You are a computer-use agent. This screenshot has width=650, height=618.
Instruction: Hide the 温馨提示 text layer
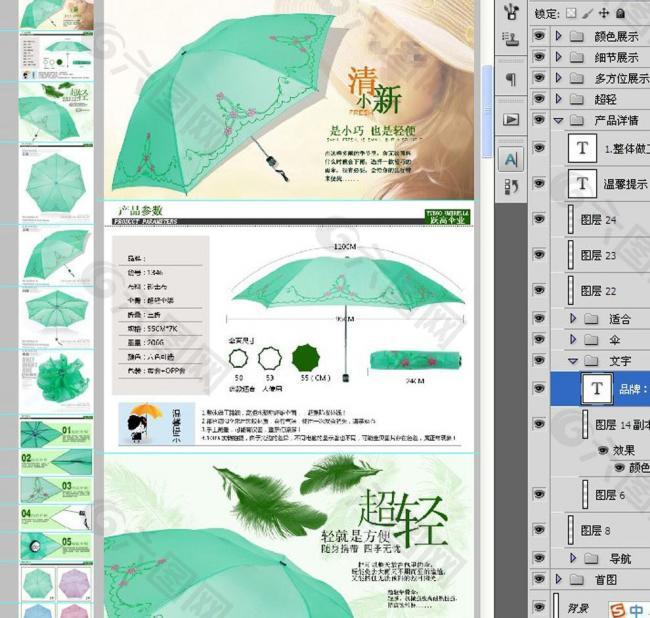[539, 183]
